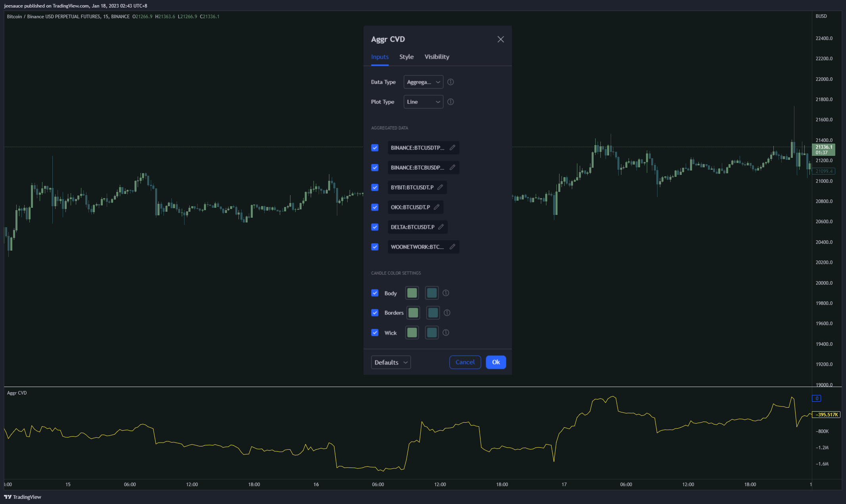The image size is (846, 504).
Task: Toggle the OKX:BTCUSDT.P checkbox
Action: pyautogui.click(x=375, y=207)
